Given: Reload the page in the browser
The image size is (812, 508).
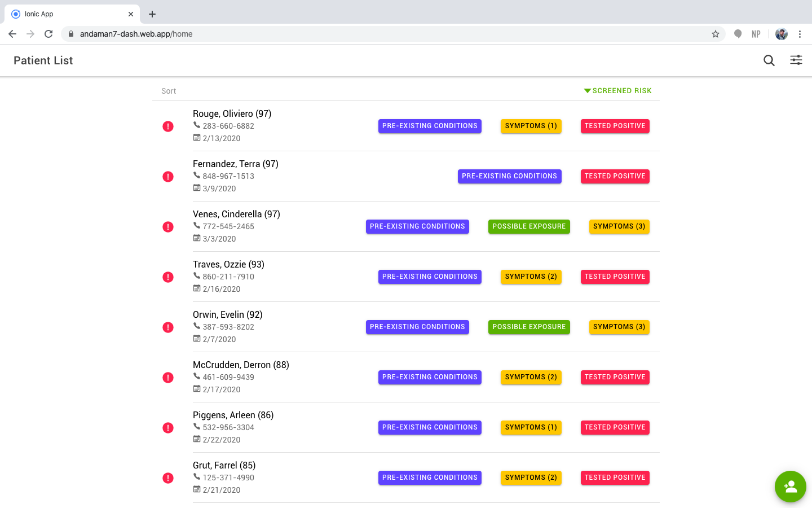Looking at the screenshot, I should (48, 34).
